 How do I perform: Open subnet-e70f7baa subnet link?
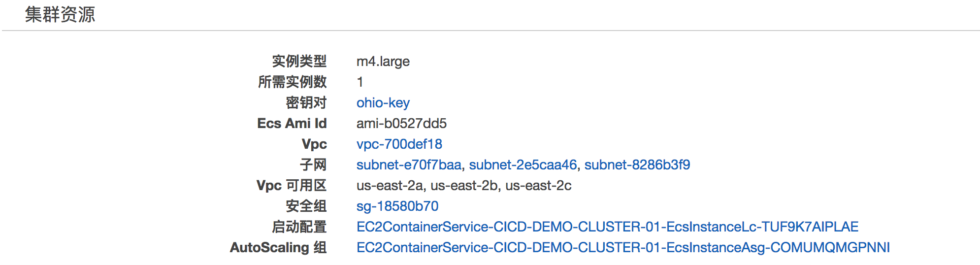click(x=409, y=165)
